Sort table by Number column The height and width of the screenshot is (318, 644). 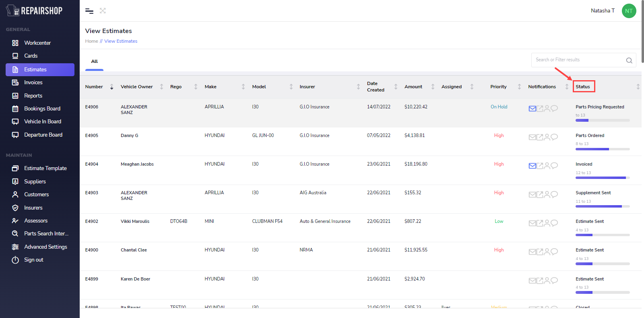(111, 87)
